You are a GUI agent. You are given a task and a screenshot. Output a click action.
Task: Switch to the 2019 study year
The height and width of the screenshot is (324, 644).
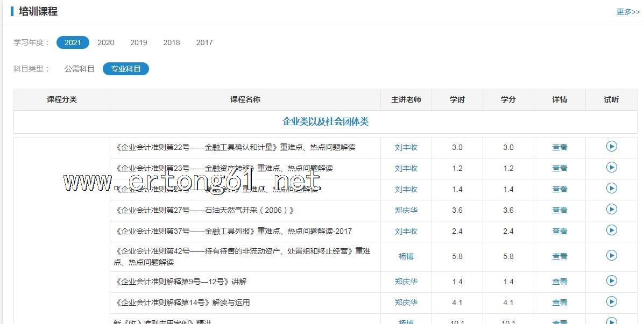click(x=138, y=42)
